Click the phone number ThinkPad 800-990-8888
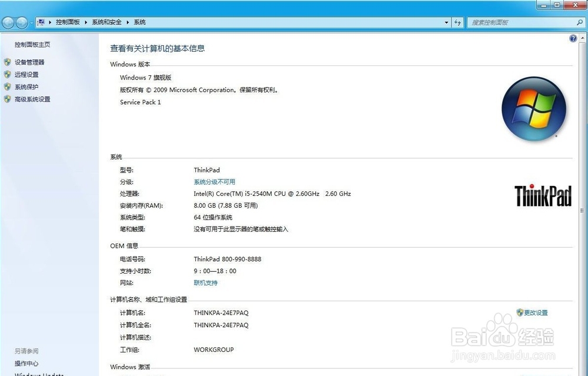Viewport: 588px width, 376px height. pyautogui.click(x=228, y=259)
